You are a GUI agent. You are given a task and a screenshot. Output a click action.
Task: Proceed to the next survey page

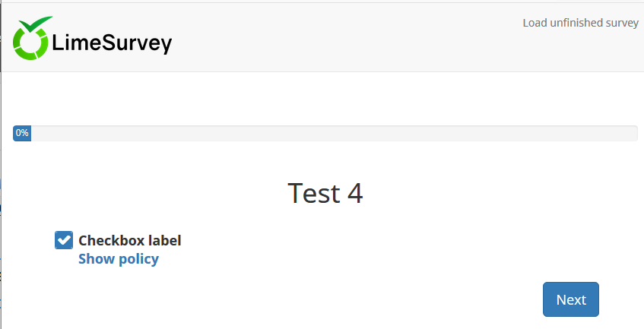point(570,299)
